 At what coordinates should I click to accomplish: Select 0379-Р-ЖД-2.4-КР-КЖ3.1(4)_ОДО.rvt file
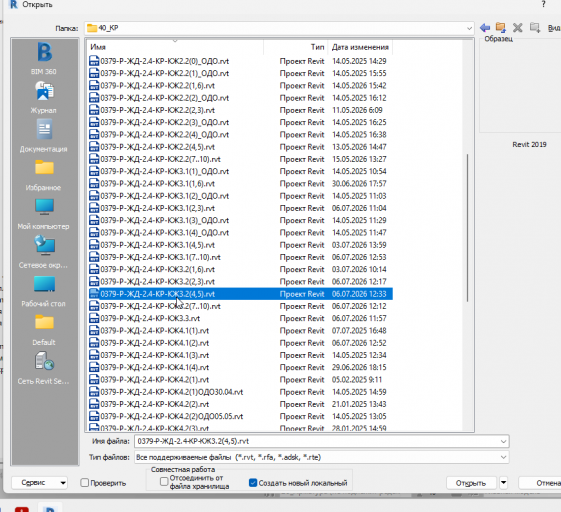[240, 233]
